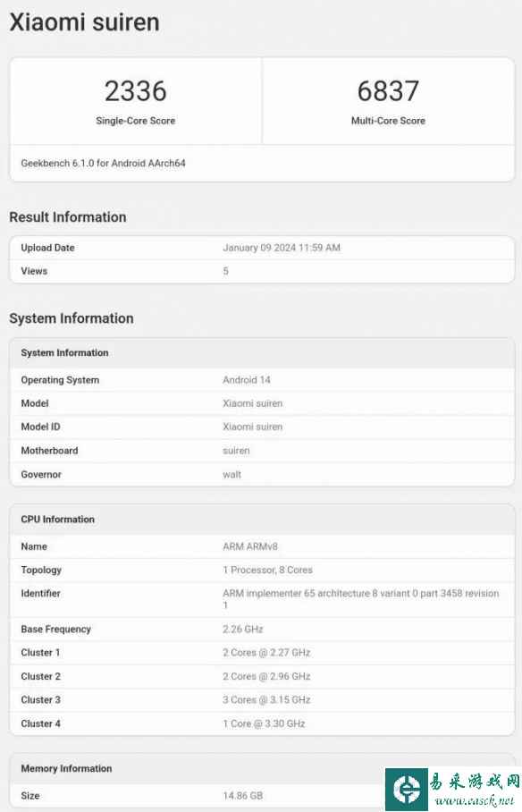This screenshot has width=522, height=812.
Task: Click the Motherboard suiren value
Action: pyautogui.click(x=236, y=451)
